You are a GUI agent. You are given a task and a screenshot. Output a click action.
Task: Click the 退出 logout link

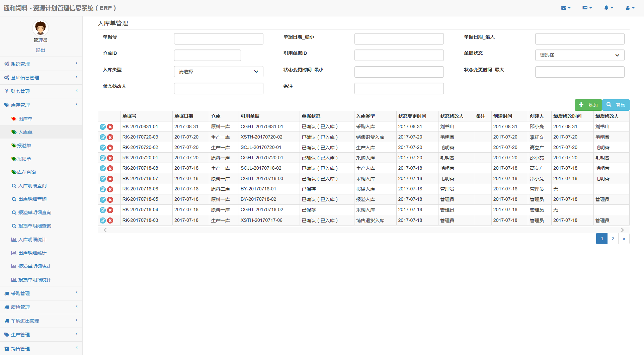coord(41,50)
